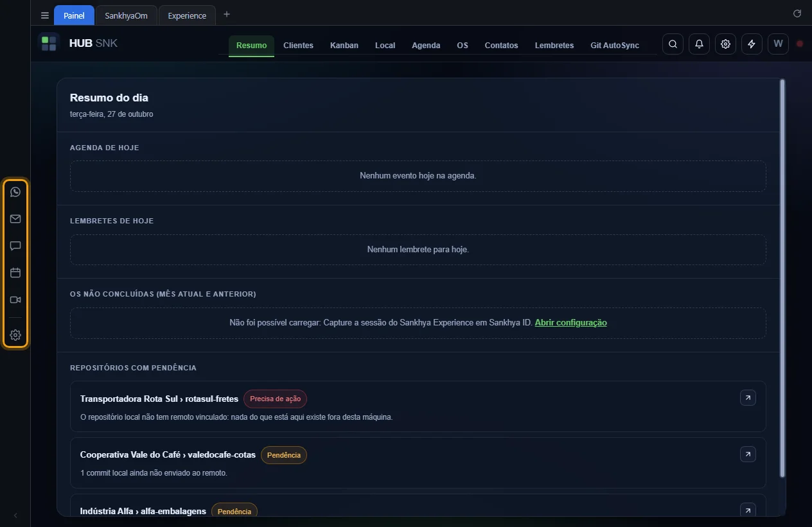
Task: Open the Local tab
Action: click(x=385, y=46)
